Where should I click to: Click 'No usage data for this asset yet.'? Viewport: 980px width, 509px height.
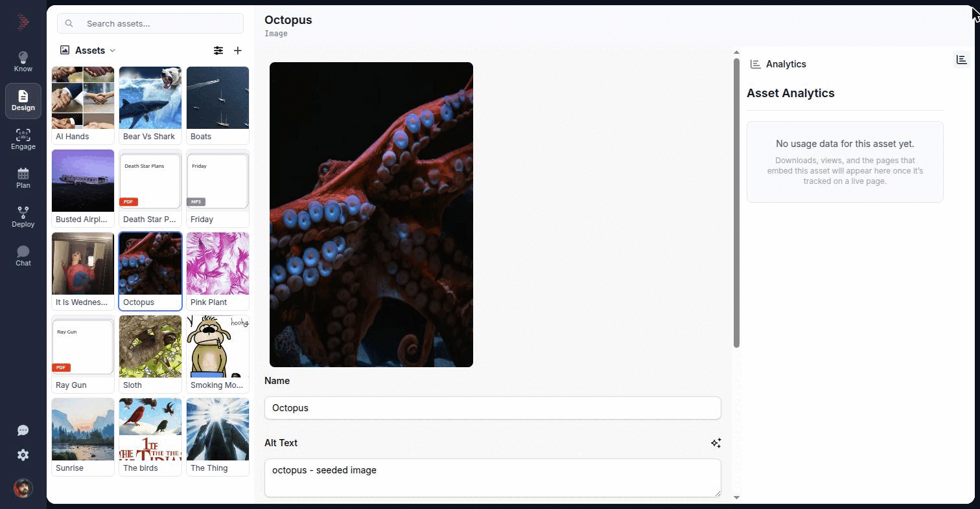(x=845, y=144)
